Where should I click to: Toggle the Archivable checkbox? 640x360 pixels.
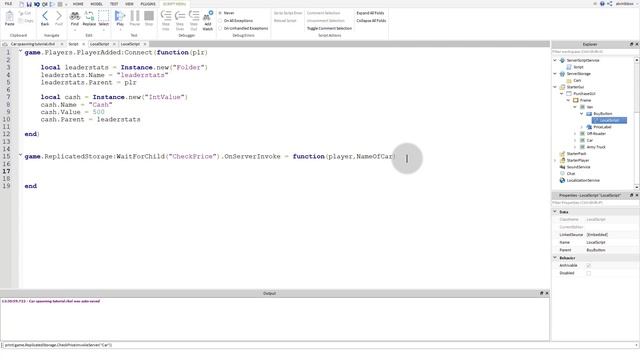589,265
